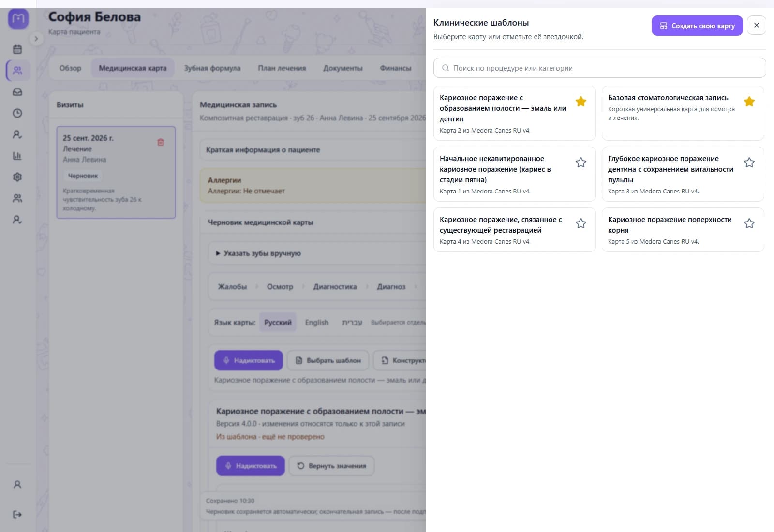Jump to the 'Диагностика' section

coord(335,287)
